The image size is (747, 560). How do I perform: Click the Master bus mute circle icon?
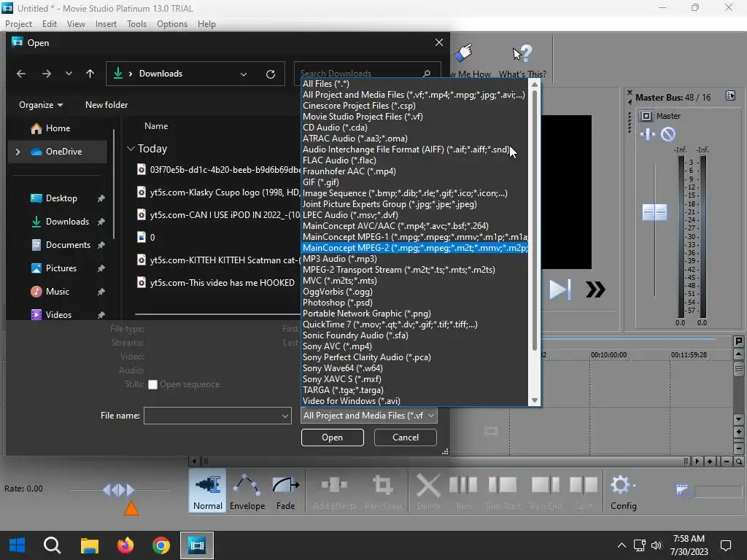(x=668, y=134)
